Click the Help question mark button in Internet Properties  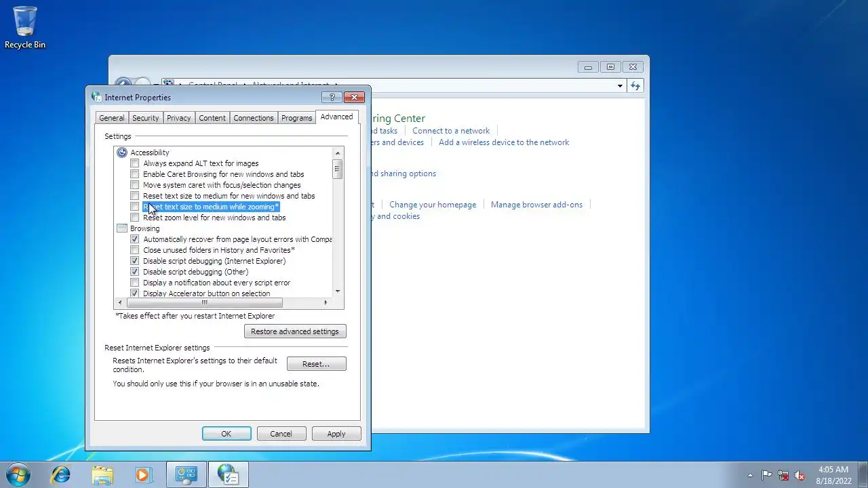332,97
